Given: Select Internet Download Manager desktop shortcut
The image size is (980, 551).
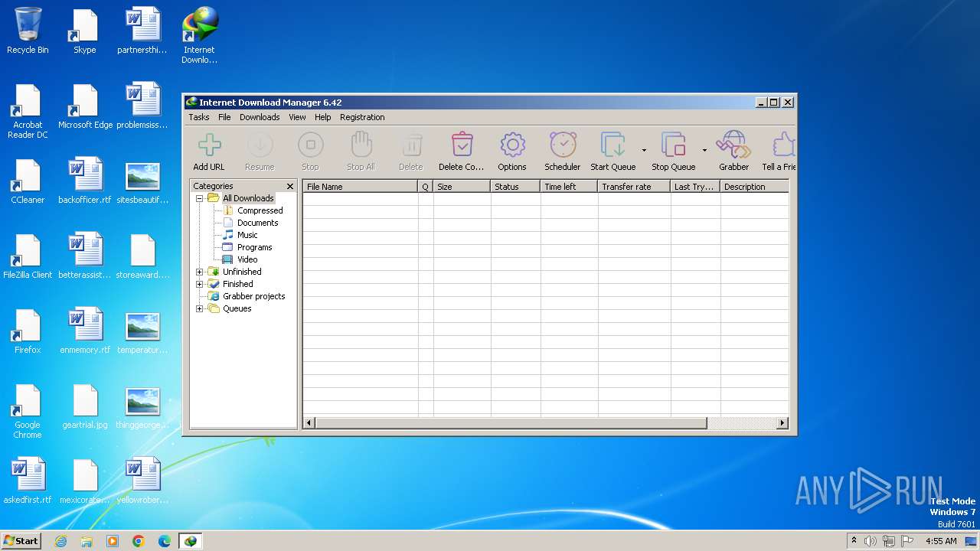Looking at the screenshot, I should (199, 35).
